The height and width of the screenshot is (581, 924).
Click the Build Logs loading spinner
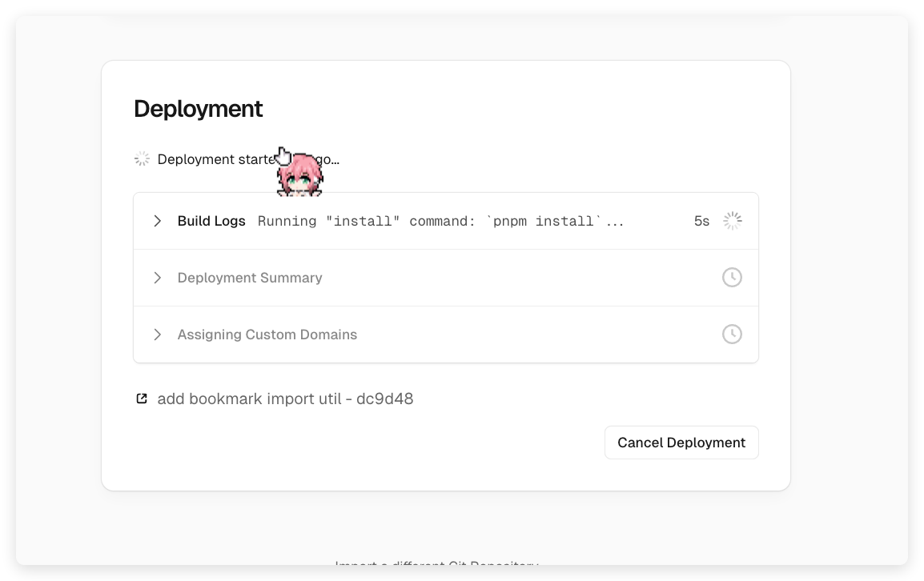click(732, 221)
